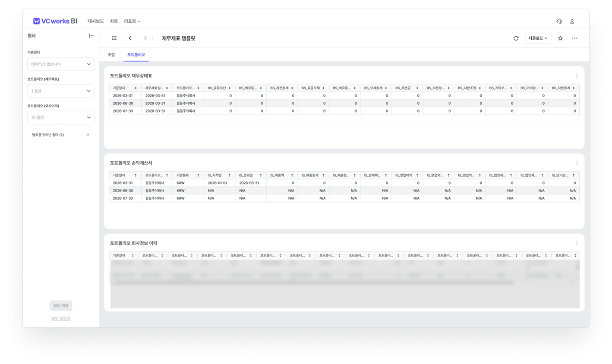The image size is (612, 364).
Task: Refresh the 재무제표 탬플릿 report
Action: click(516, 38)
